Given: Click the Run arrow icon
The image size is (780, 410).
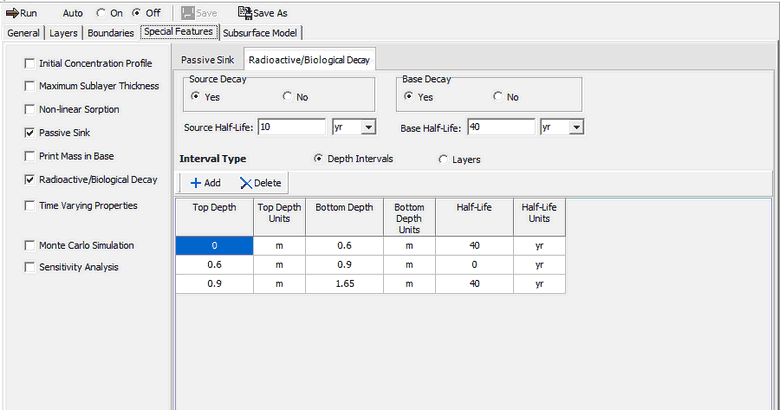Looking at the screenshot, I should click(x=12, y=14).
